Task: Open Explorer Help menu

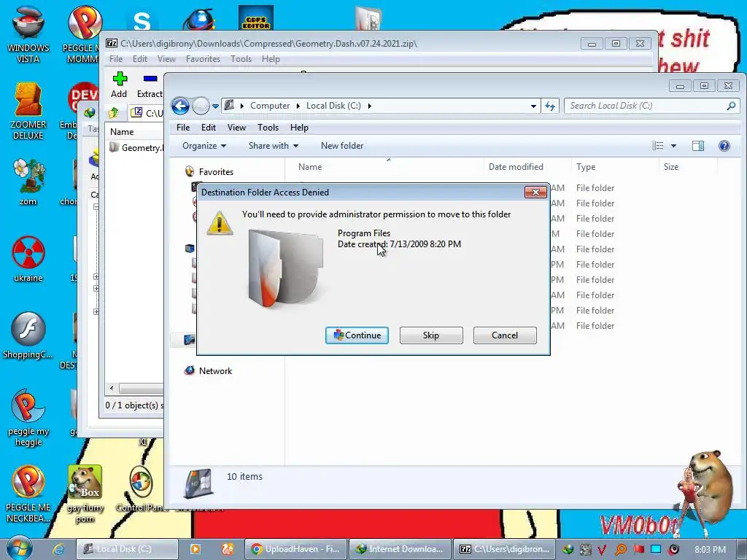Action: [299, 128]
